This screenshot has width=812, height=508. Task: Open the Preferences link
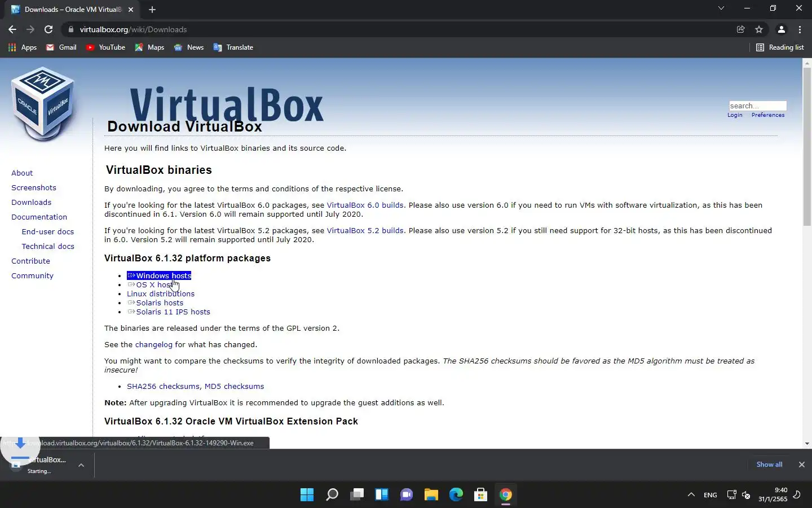tap(767, 115)
